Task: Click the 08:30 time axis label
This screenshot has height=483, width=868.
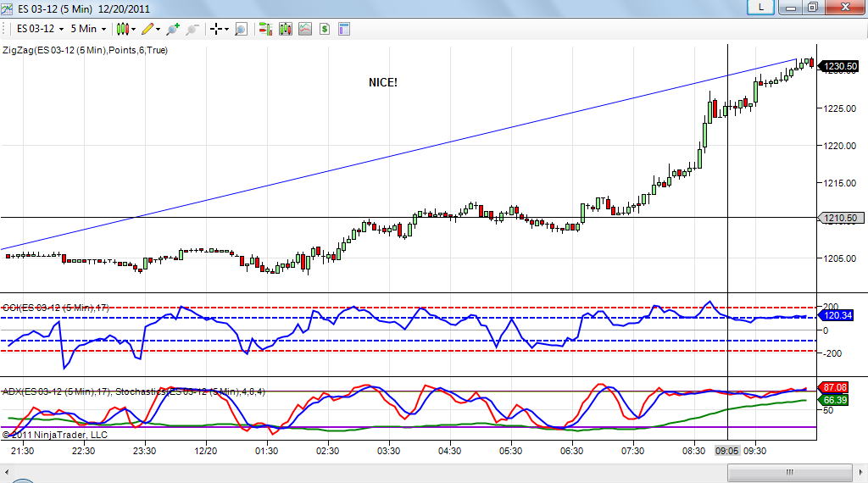Action: click(x=693, y=451)
